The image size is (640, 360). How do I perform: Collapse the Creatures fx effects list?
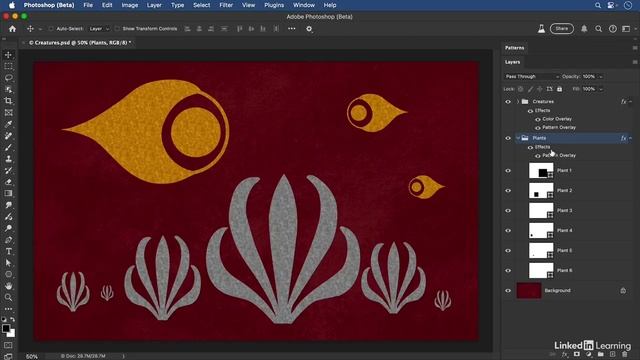(631, 102)
